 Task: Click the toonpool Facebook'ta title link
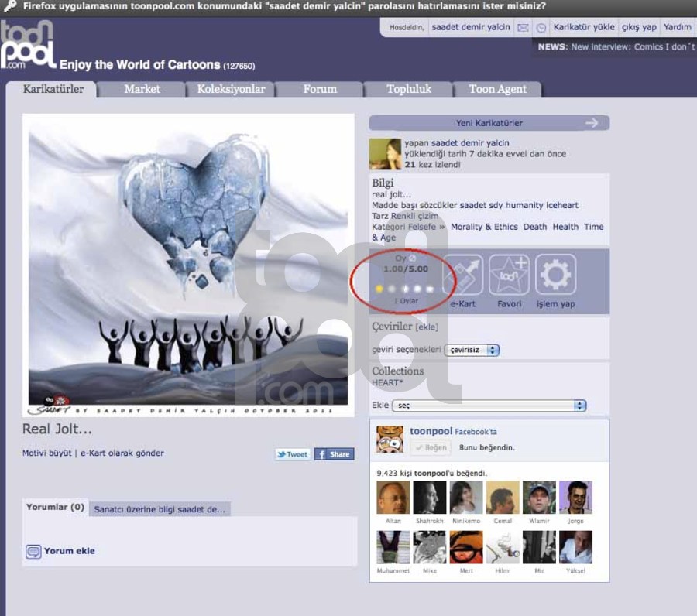(x=453, y=431)
